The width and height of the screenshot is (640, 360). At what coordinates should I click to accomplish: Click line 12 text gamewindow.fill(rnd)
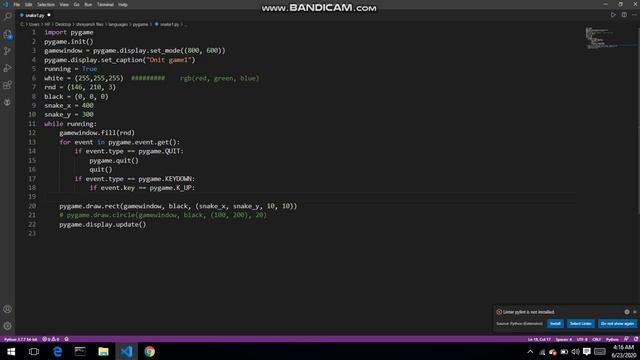coord(97,133)
